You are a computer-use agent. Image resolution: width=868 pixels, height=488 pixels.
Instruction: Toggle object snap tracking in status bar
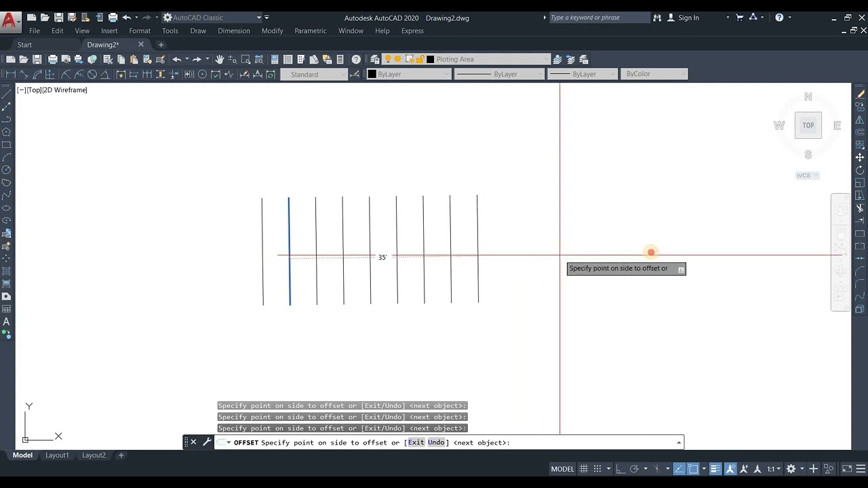tap(679, 468)
